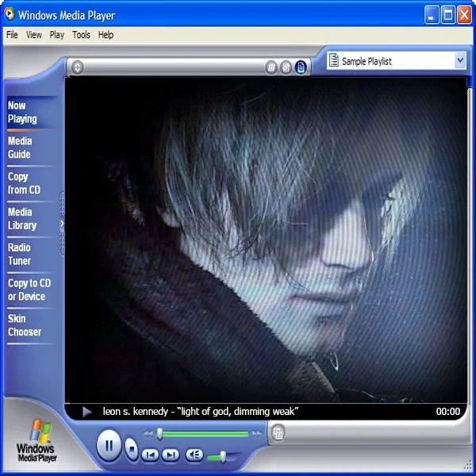Stop playback with the stop button
The width and height of the screenshot is (476, 476).
[x=132, y=449]
